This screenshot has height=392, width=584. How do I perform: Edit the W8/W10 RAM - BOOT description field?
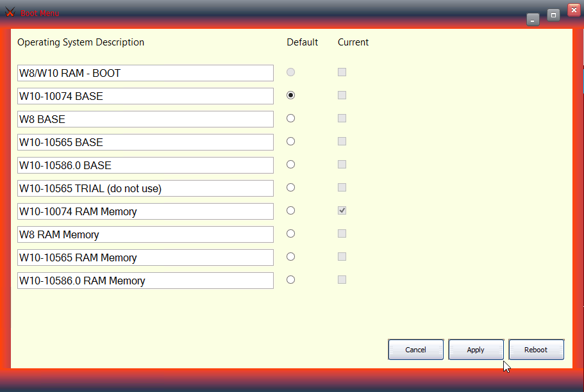point(146,73)
